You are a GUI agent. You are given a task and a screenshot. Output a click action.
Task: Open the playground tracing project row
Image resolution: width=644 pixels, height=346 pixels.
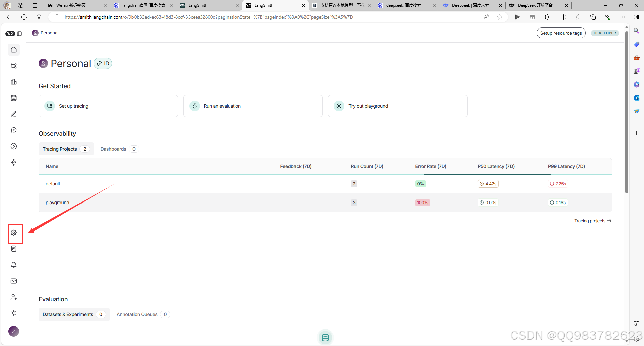pos(325,203)
